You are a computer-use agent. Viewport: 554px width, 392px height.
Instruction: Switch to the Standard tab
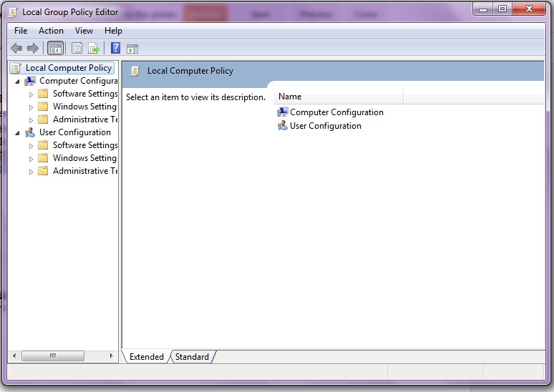[x=193, y=357]
